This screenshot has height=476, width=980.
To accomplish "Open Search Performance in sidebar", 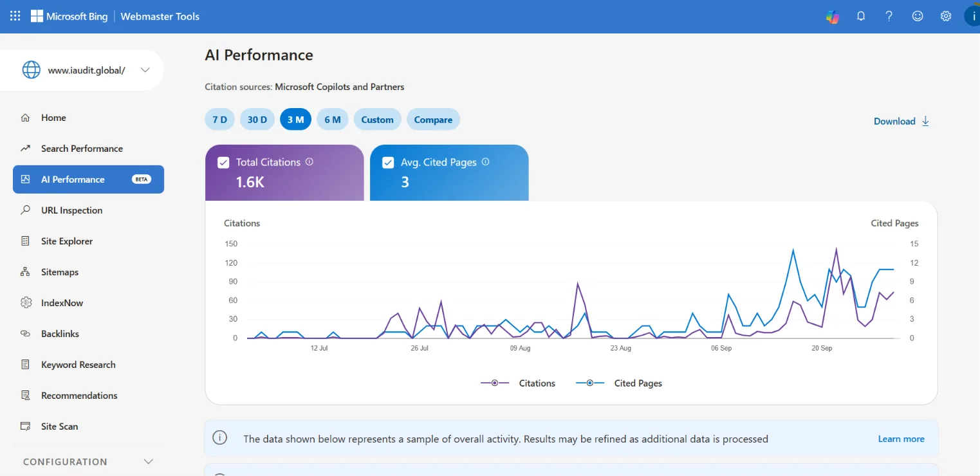I will pos(88,149).
